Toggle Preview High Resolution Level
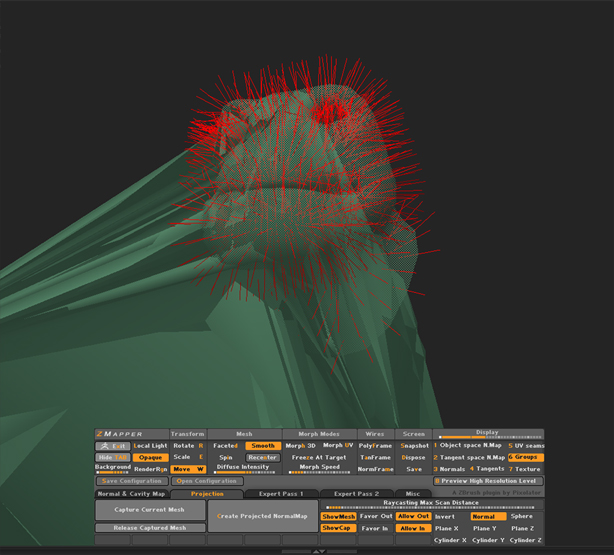This screenshot has height=555, width=614. (488, 481)
